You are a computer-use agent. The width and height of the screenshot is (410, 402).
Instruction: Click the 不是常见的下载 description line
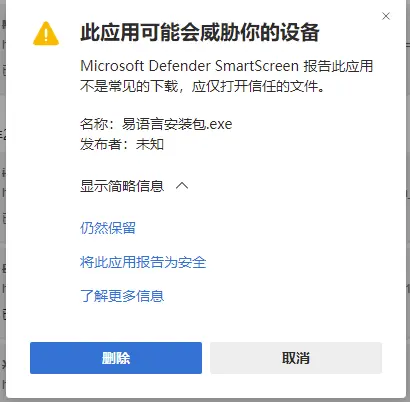tap(129, 87)
